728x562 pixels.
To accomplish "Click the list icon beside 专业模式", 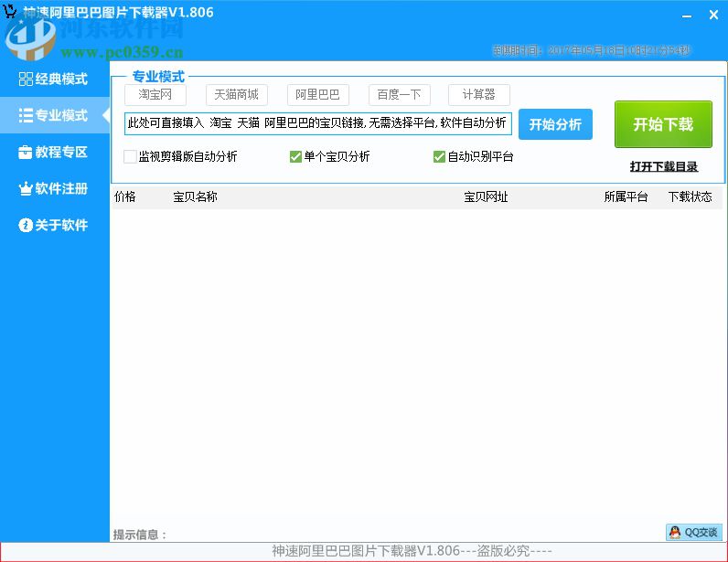I will click(x=26, y=115).
